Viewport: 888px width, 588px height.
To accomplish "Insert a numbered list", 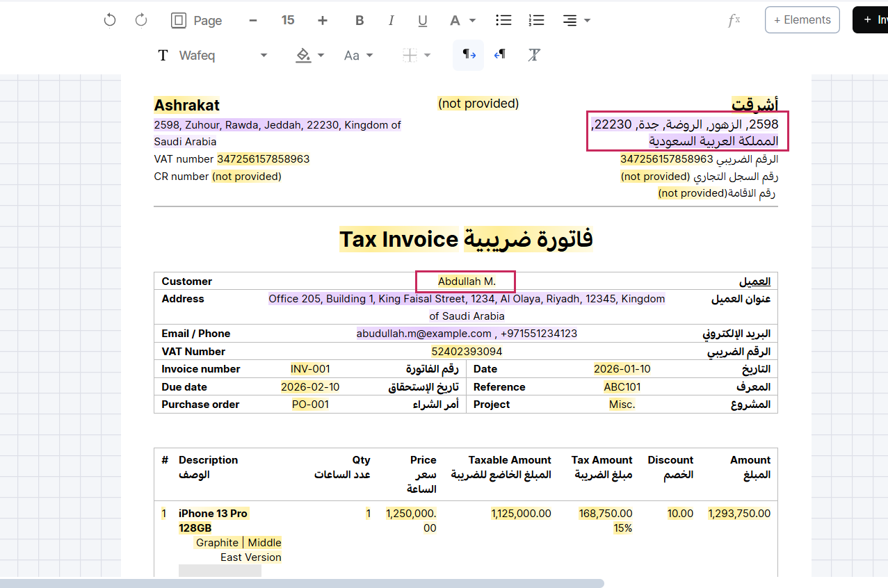I will 536,20.
